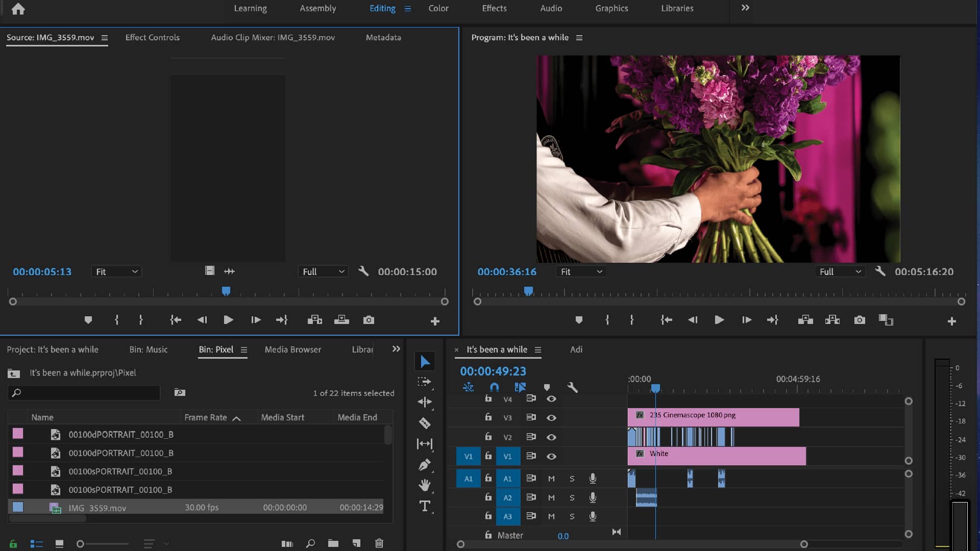Open Effect Controls tab
The height and width of the screenshot is (551, 980).
(x=152, y=37)
